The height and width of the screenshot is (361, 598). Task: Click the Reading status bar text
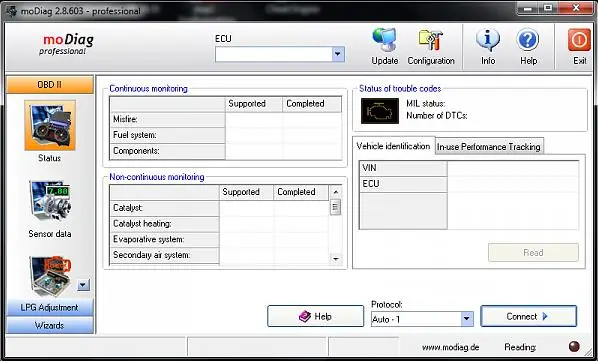[x=520, y=347]
